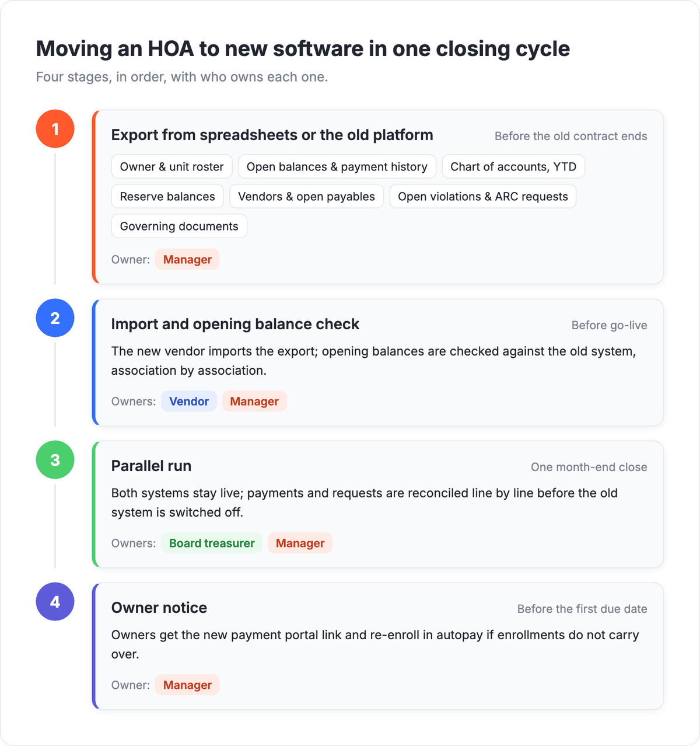Click the 'Import and opening balance check' heading
Screen dimensions: 700x746
[235, 325]
